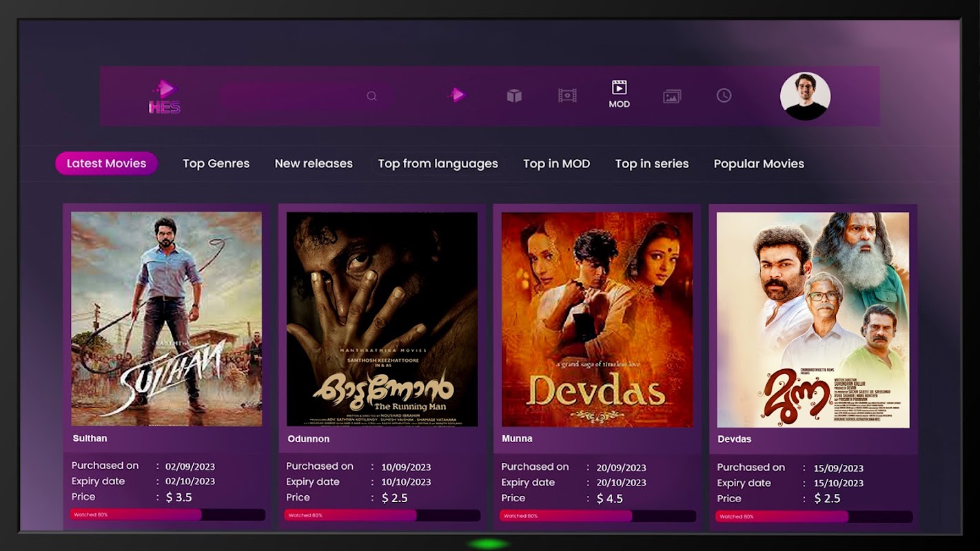Open the orange Devdas poster artwork

(597, 320)
